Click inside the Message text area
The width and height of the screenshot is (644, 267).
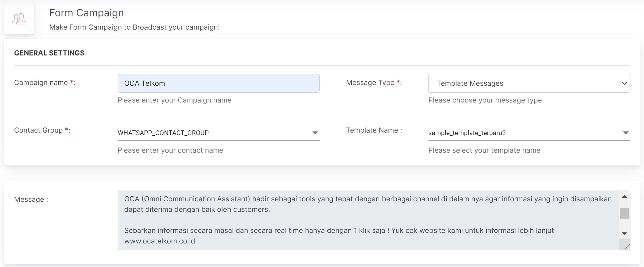coord(363,220)
